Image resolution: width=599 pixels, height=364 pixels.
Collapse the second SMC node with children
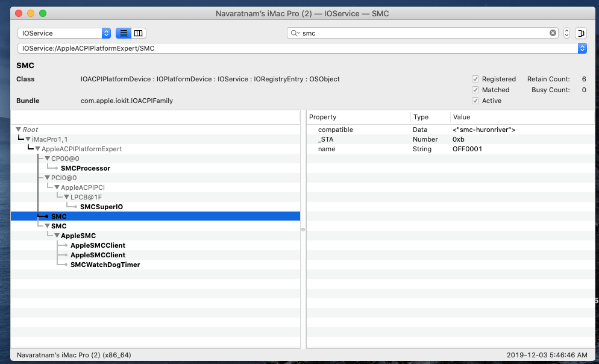coord(48,226)
